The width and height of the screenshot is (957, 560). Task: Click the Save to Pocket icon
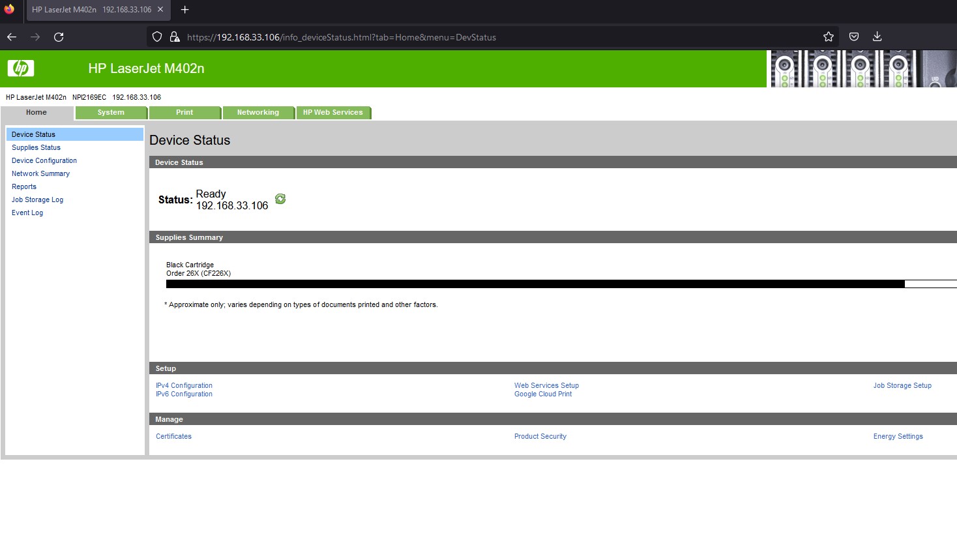tap(854, 37)
